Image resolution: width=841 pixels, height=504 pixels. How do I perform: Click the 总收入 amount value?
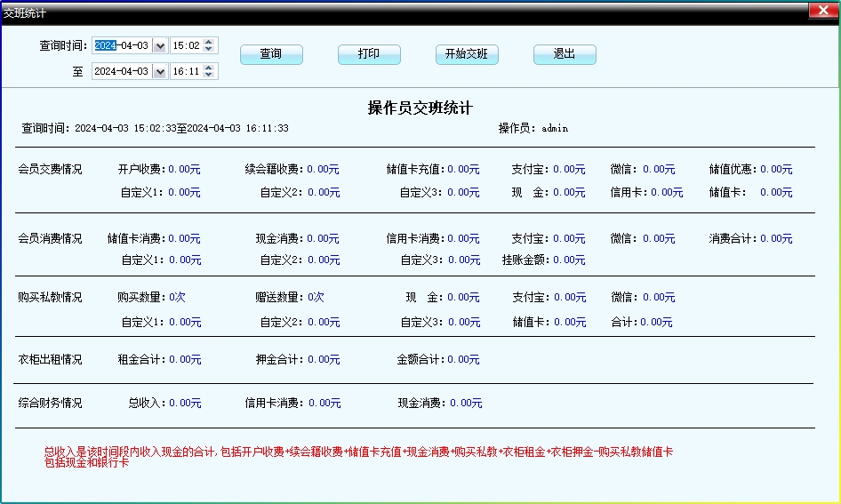185,403
